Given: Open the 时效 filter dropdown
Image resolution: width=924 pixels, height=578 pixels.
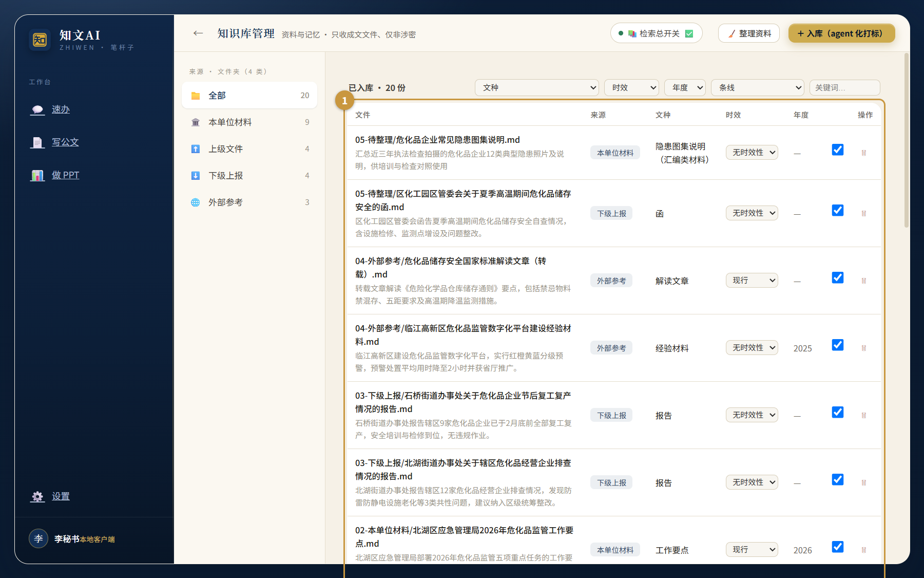Looking at the screenshot, I should [x=631, y=87].
